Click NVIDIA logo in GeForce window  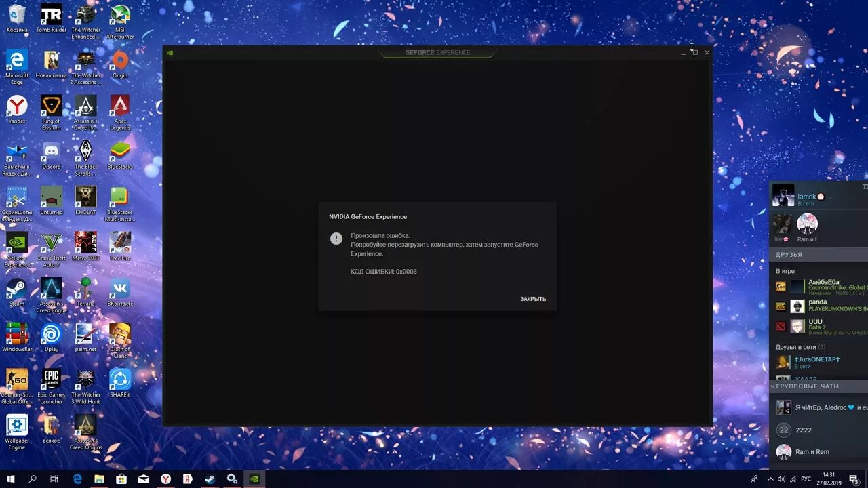(x=170, y=52)
